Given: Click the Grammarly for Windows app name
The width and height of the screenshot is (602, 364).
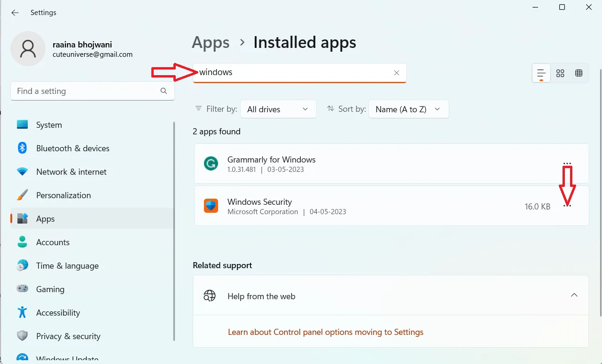Looking at the screenshot, I should tap(271, 160).
